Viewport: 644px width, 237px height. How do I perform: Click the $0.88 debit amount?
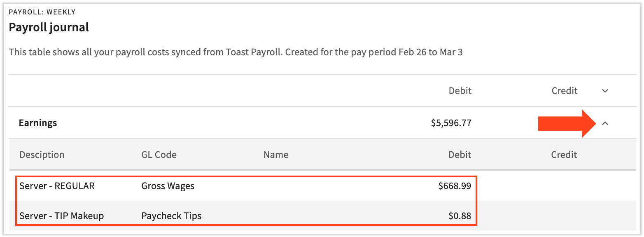tap(460, 216)
